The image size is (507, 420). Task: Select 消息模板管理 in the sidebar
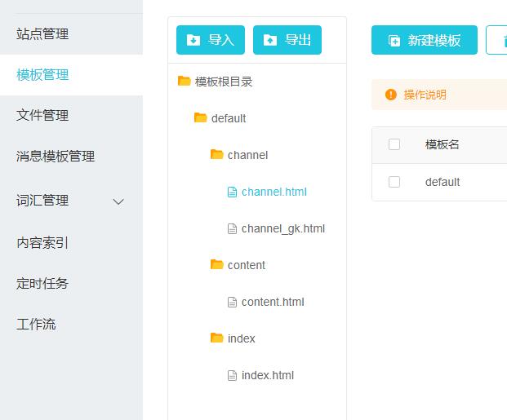[56, 157]
